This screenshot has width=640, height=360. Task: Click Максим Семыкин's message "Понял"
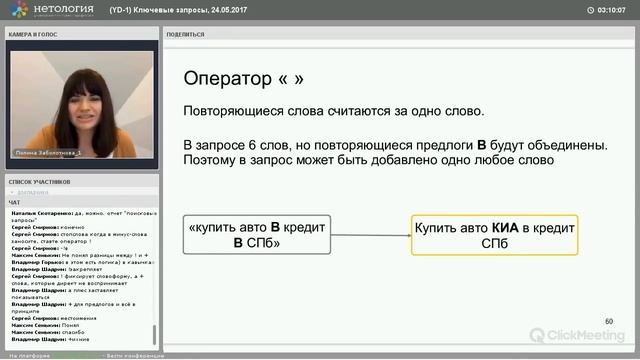pos(45,325)
